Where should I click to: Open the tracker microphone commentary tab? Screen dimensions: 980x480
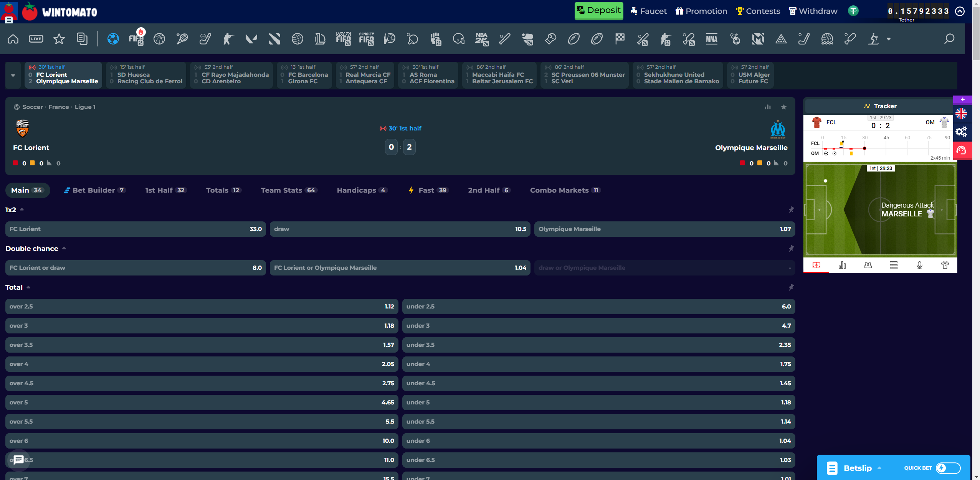919,265
